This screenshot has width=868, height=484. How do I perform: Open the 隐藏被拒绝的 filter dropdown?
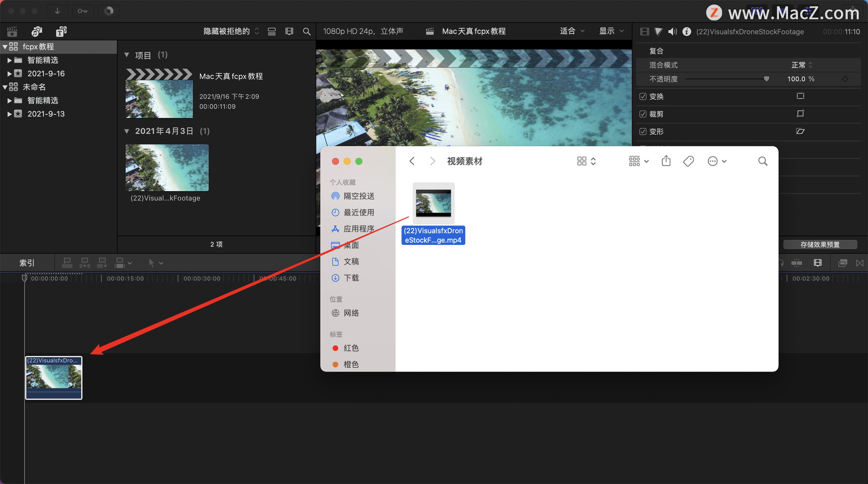click(231, 31)
